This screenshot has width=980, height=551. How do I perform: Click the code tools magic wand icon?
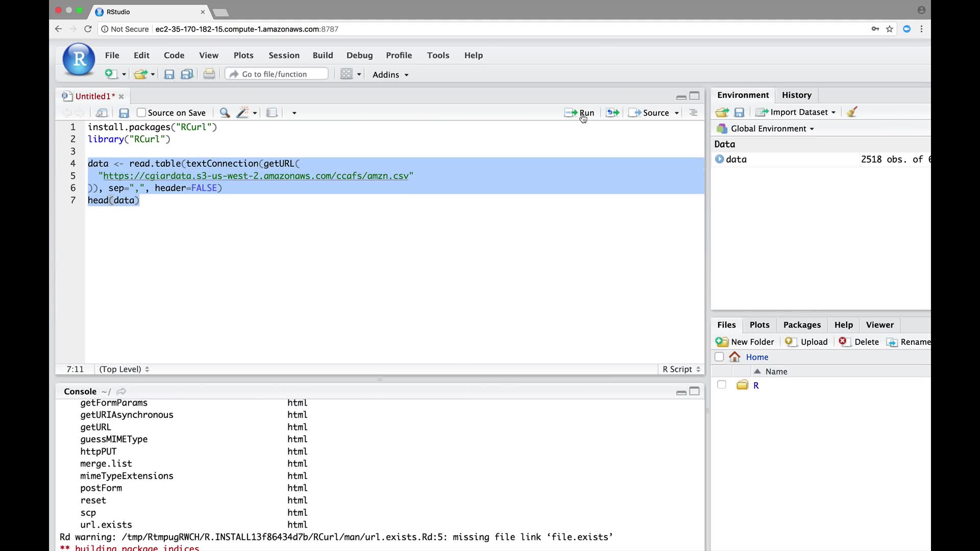(243, 113)
